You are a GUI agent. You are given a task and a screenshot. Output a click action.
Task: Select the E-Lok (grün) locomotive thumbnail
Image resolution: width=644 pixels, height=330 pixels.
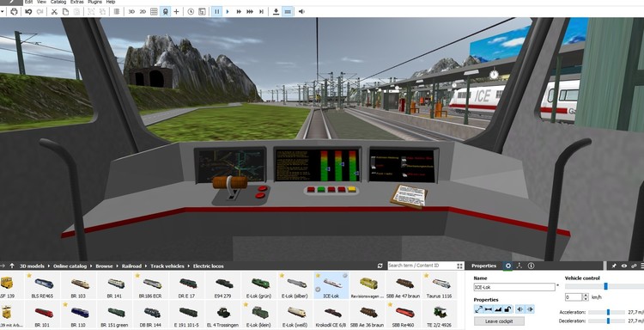pos(258,285)
